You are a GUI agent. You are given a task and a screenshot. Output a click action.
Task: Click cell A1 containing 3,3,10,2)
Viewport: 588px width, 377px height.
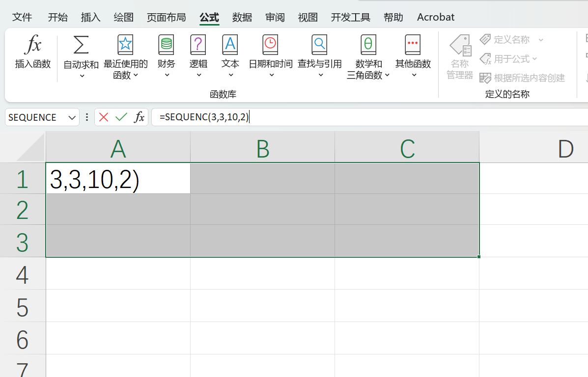(x=118, y=178)
